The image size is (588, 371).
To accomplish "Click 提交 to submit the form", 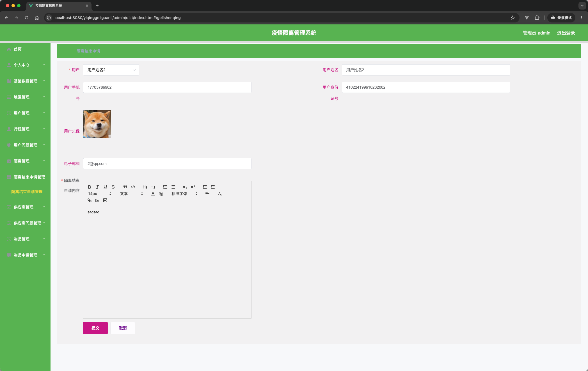I will (95, 328).
